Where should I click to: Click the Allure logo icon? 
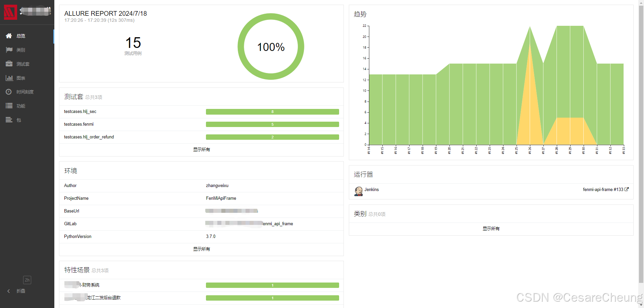[10, 12]
